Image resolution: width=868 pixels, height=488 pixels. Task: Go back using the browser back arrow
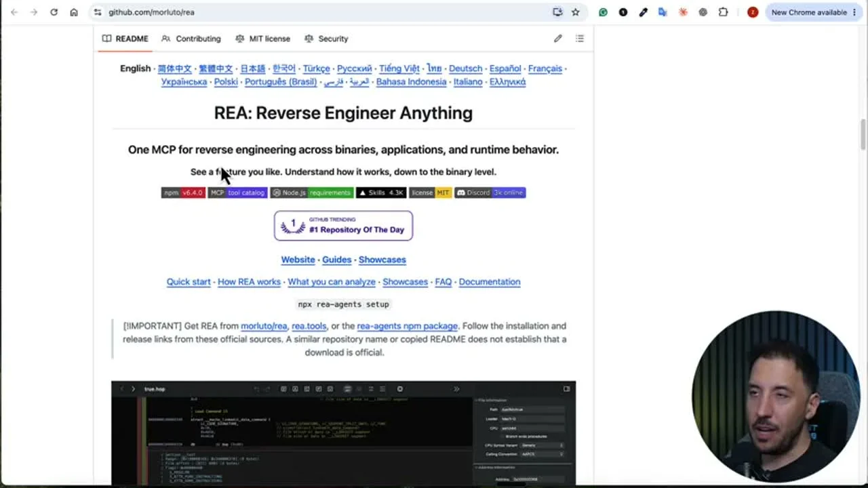pos(14,12)
